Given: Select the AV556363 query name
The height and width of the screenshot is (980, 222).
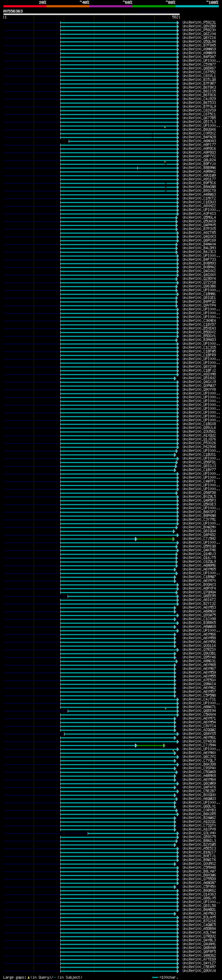Looking at the screenshot, I should click(13, 11).
